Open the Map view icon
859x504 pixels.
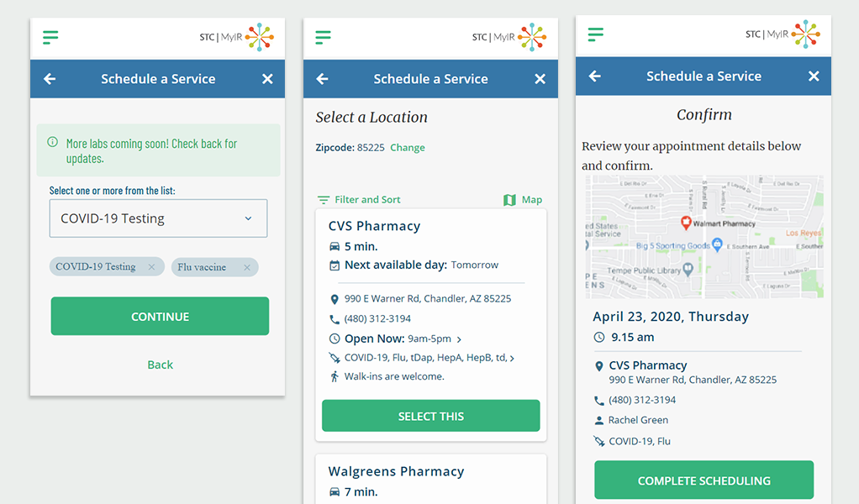click(509, 200)
